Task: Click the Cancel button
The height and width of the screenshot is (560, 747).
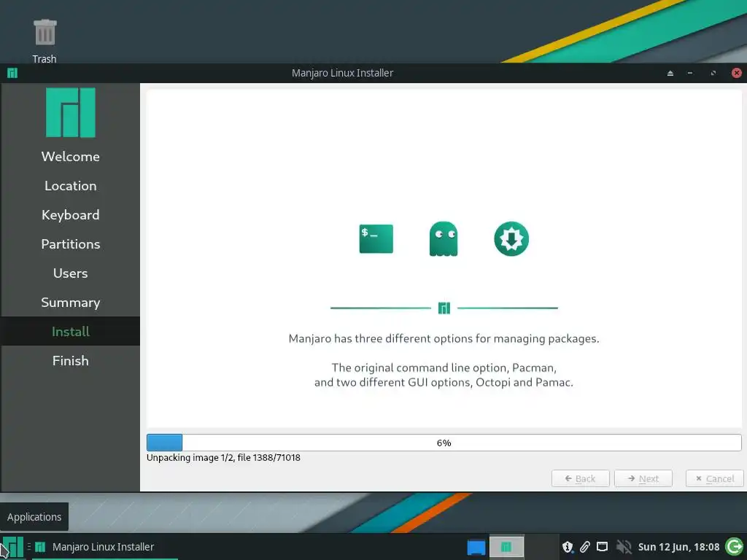Action: coord(715,478)
